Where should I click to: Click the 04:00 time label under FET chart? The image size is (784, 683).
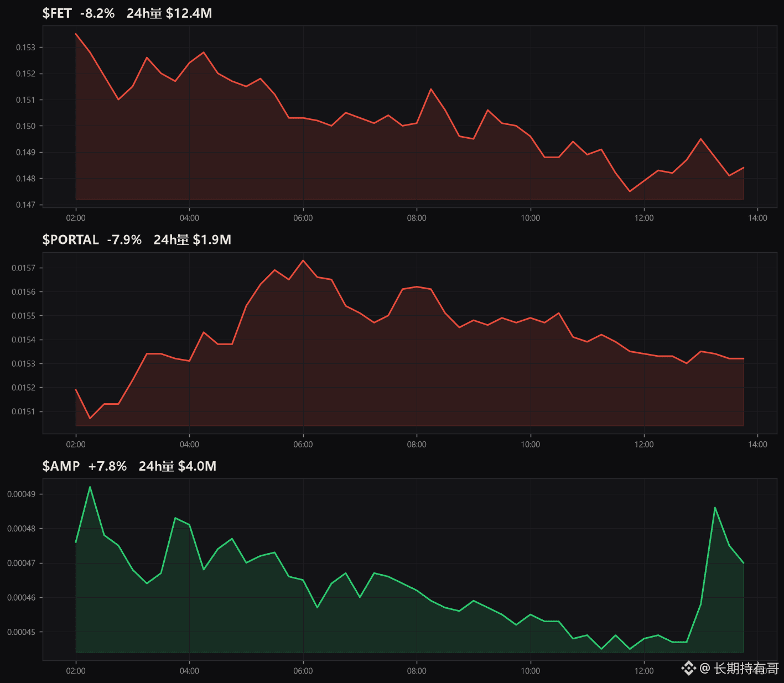[190, 218]
